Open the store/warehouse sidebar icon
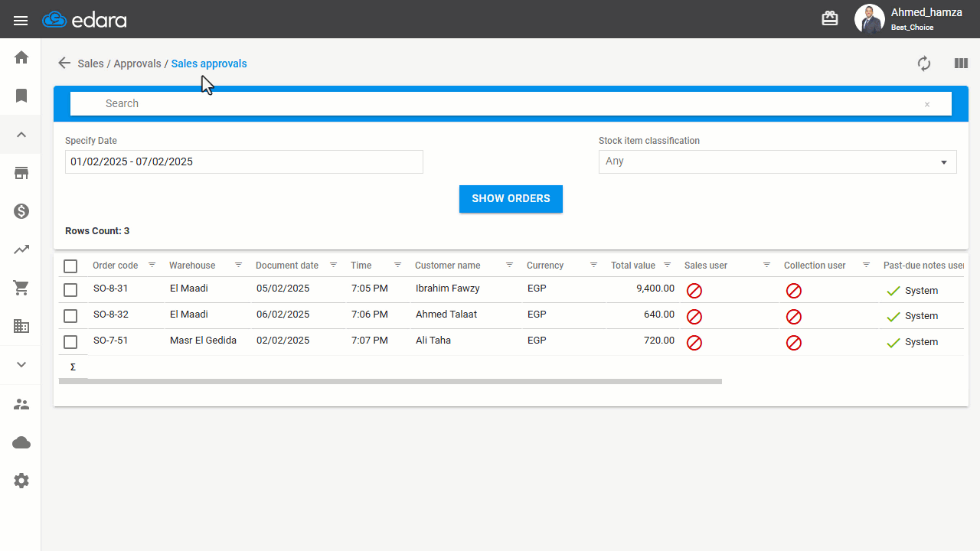980x551 pixels. click(x=21, y=173)
